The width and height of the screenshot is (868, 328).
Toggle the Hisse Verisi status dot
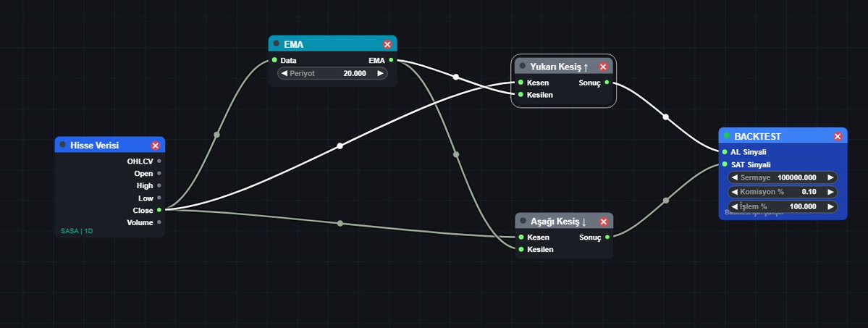coord(62,145)
